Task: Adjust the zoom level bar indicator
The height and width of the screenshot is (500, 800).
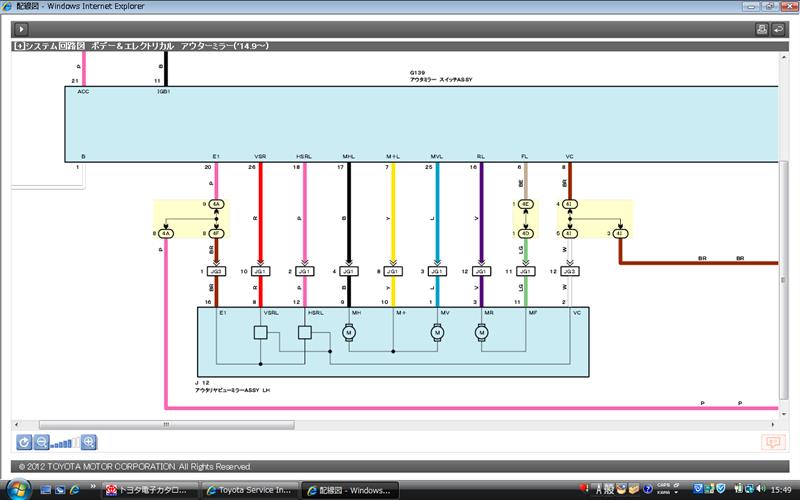Action: pos(65,443)
